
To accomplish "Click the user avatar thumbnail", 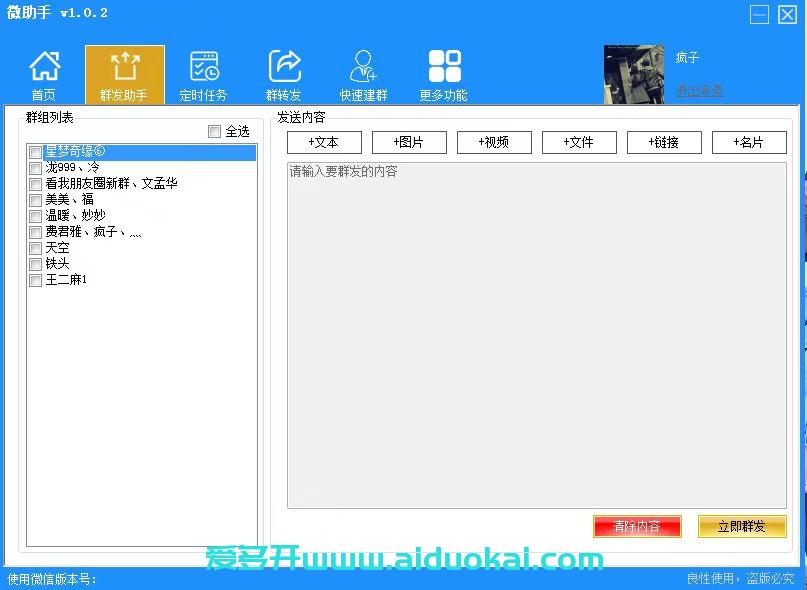I will coord(634,74).
